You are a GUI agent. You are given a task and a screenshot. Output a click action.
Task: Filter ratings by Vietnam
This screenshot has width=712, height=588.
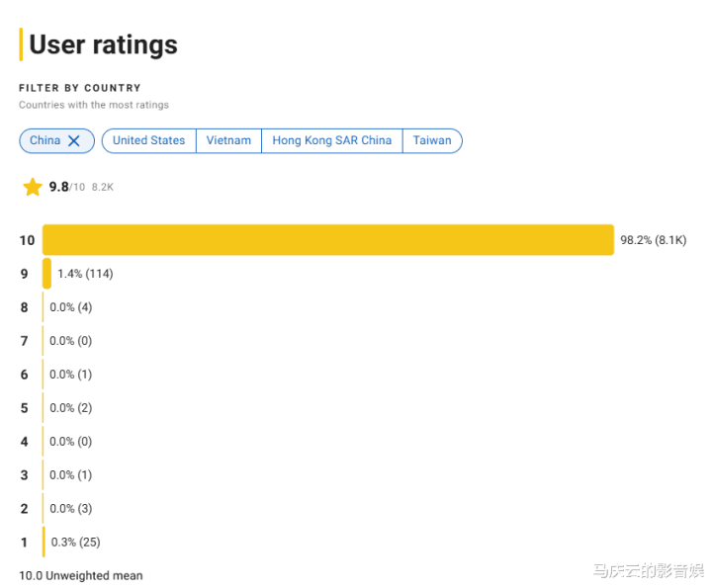pyautogui.click(x=228, y=140)
